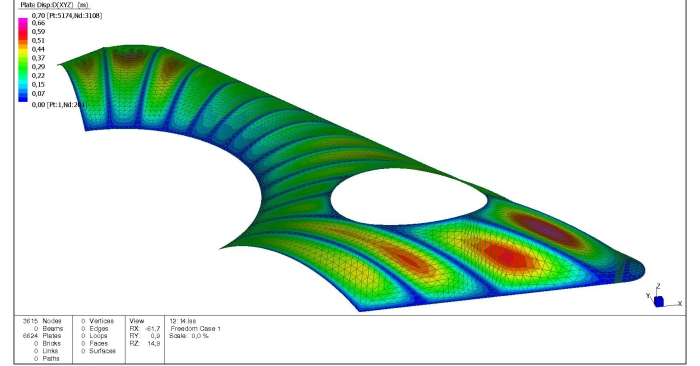This screenshot has height=366, width=700.
Task: Click the Scale percentage text
Action: pos(189,336)
